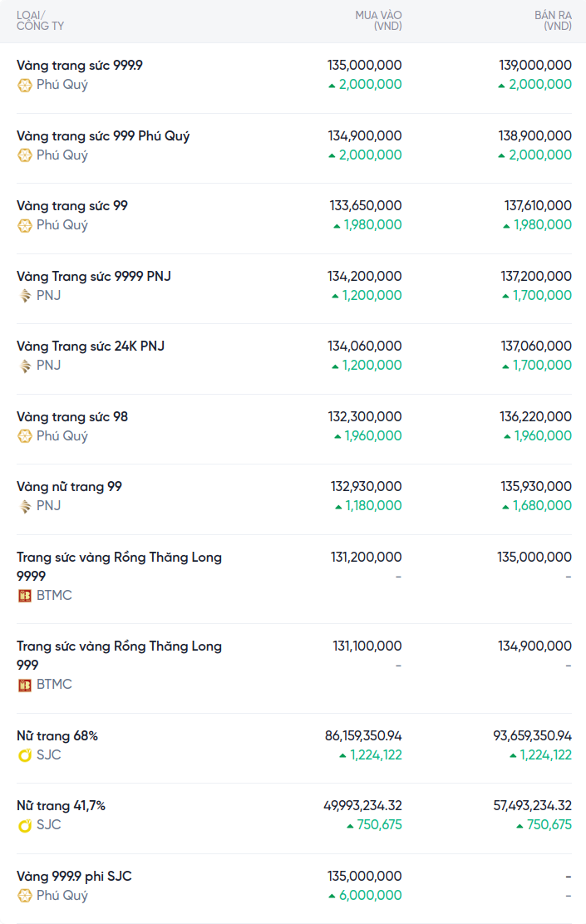Click the Nữ trang 68% product name
586x924 pixels.
tap(57, 736)
